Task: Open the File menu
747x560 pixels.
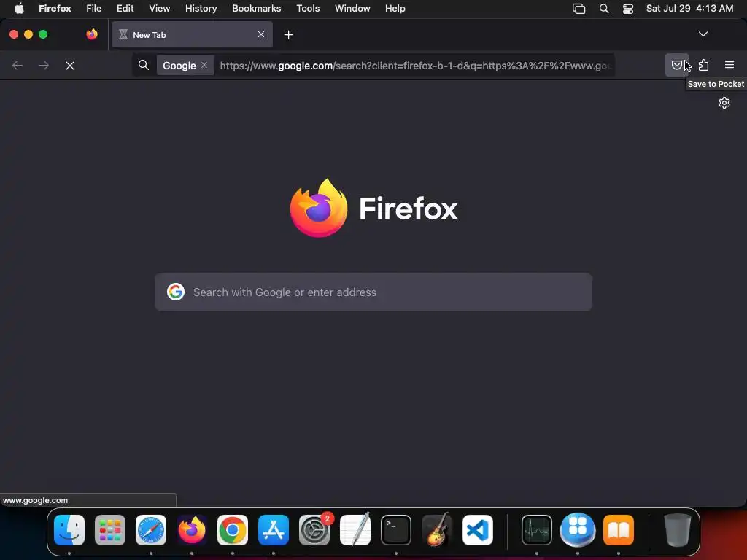Action: pyautogui.click(x=94, y=9)
